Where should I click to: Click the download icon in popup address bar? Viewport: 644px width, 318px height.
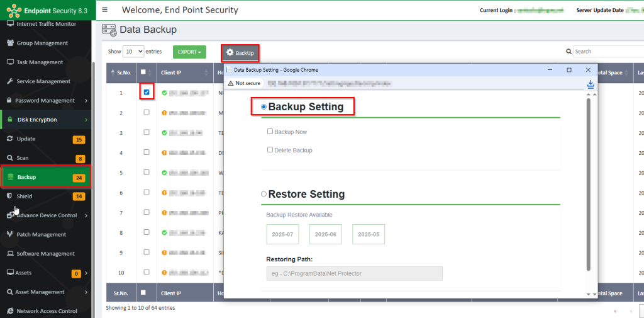point(591,84)
